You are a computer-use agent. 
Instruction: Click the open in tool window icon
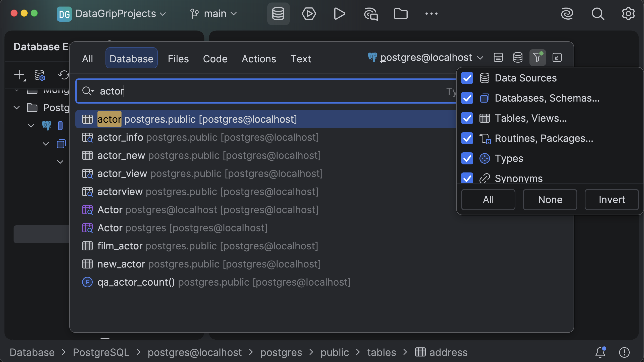[x=557, y=58]
